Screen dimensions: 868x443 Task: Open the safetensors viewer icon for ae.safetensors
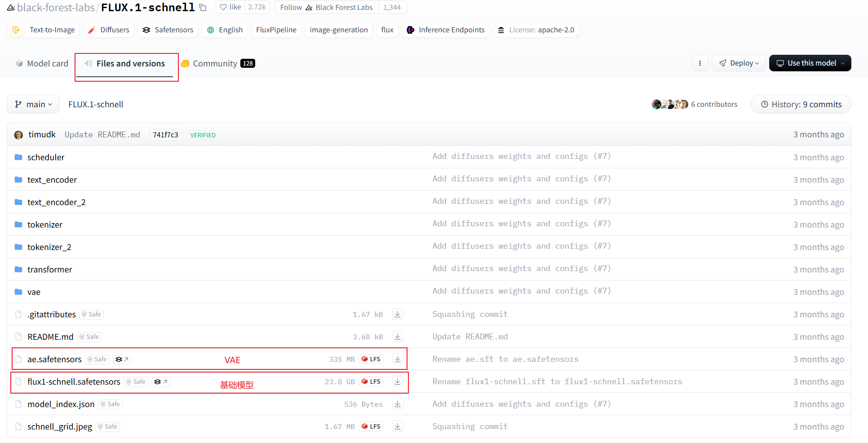click(x=122, y=359)
